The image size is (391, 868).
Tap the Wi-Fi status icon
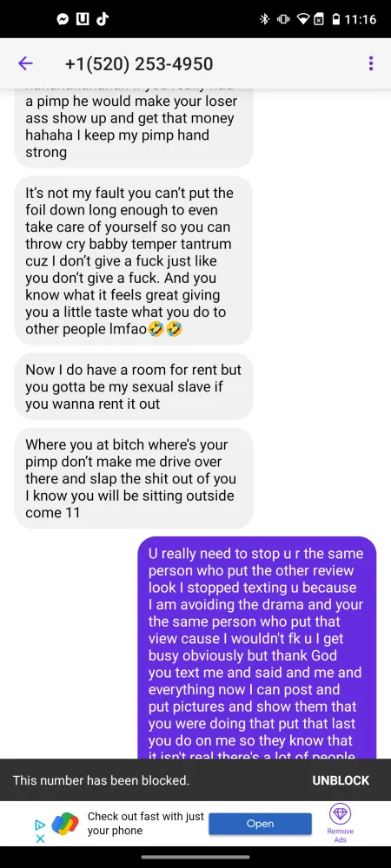(x=302, y=19)
